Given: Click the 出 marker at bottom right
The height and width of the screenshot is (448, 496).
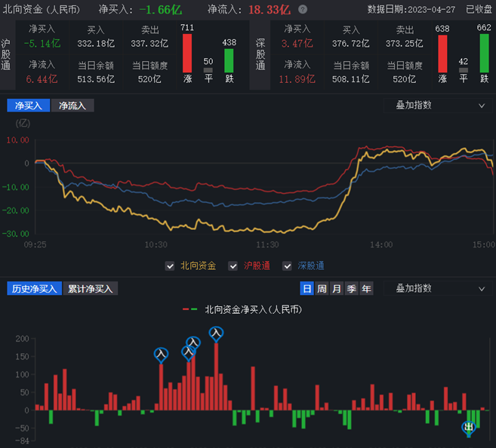Looking at the screenshot, I should click(x=469, y=428).
